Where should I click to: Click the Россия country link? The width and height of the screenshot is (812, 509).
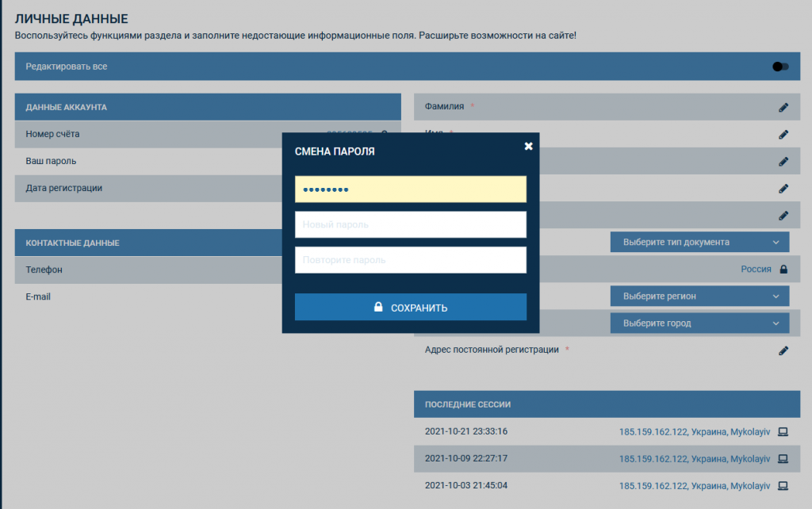pyautogui.click(x=756, y=270)
